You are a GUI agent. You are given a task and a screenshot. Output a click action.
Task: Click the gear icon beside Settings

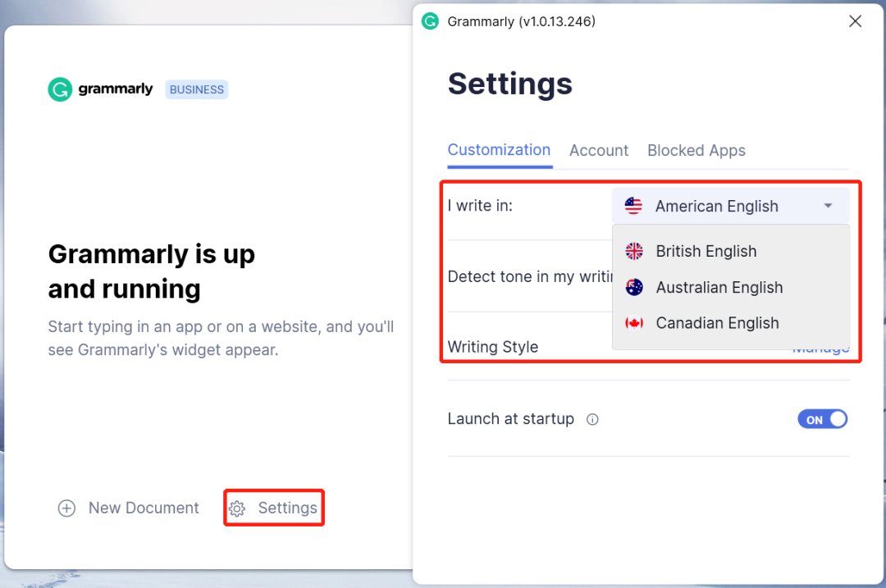[x=237, y=508]
